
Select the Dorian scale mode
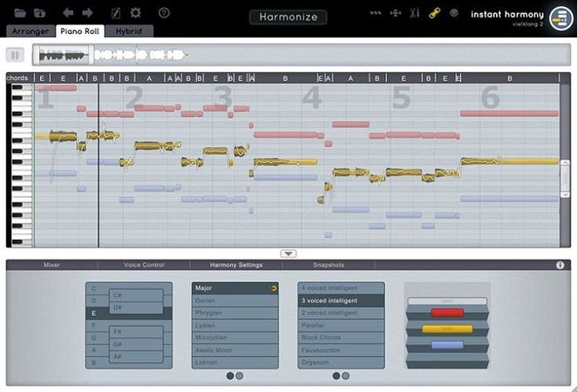231,301
